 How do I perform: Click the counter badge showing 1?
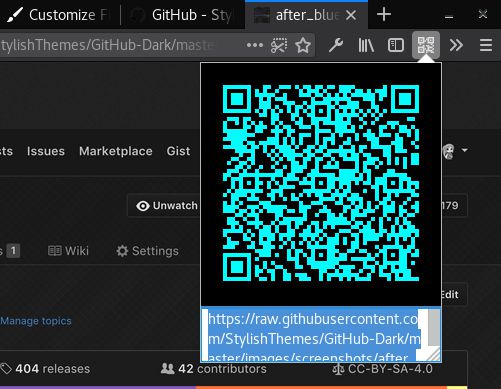13,251
